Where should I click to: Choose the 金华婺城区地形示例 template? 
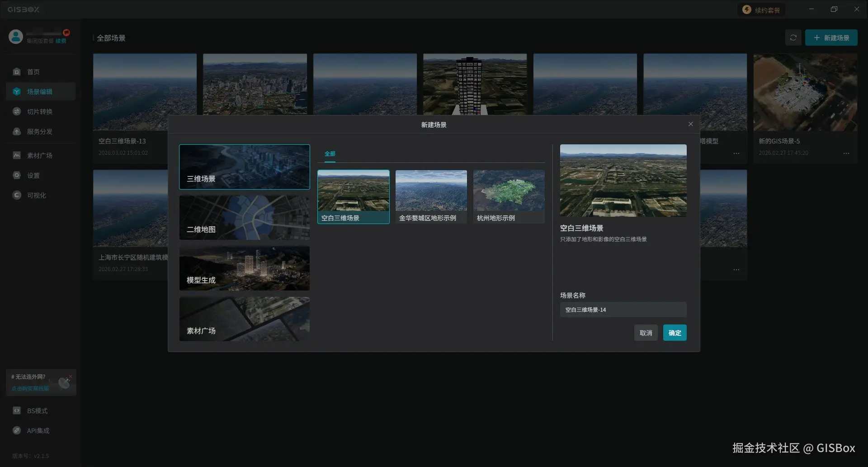click(x=431, y=197)
